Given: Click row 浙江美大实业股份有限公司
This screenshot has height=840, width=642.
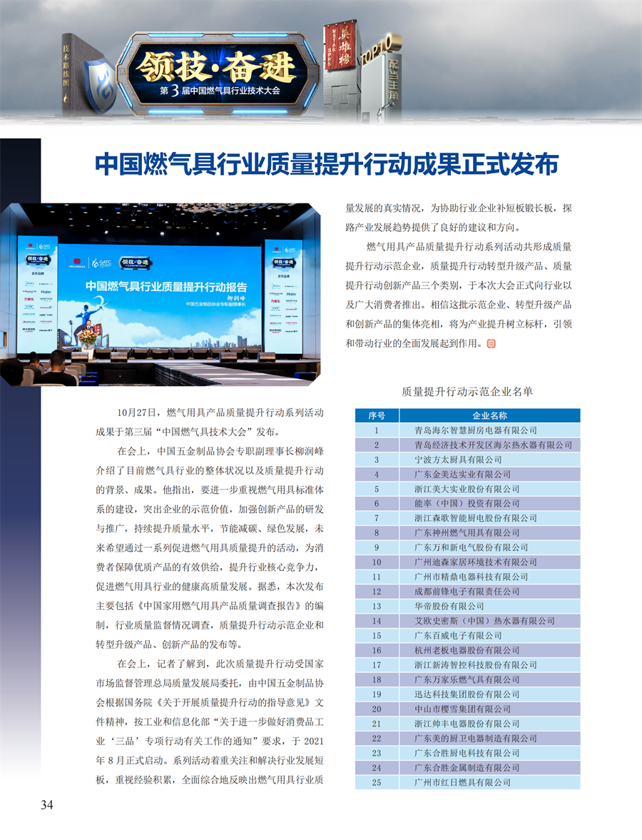Looking at the screenshot, I should tap(467, 489).
